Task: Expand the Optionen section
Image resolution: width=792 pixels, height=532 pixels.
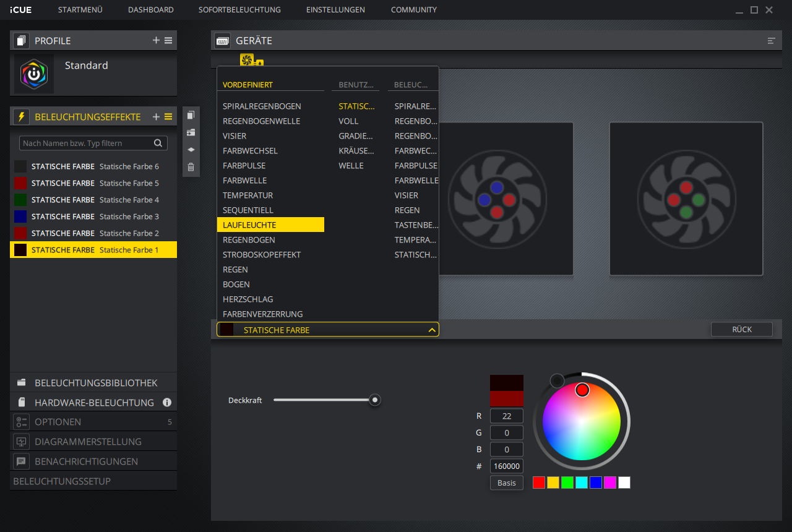Action: coord(93,422)
